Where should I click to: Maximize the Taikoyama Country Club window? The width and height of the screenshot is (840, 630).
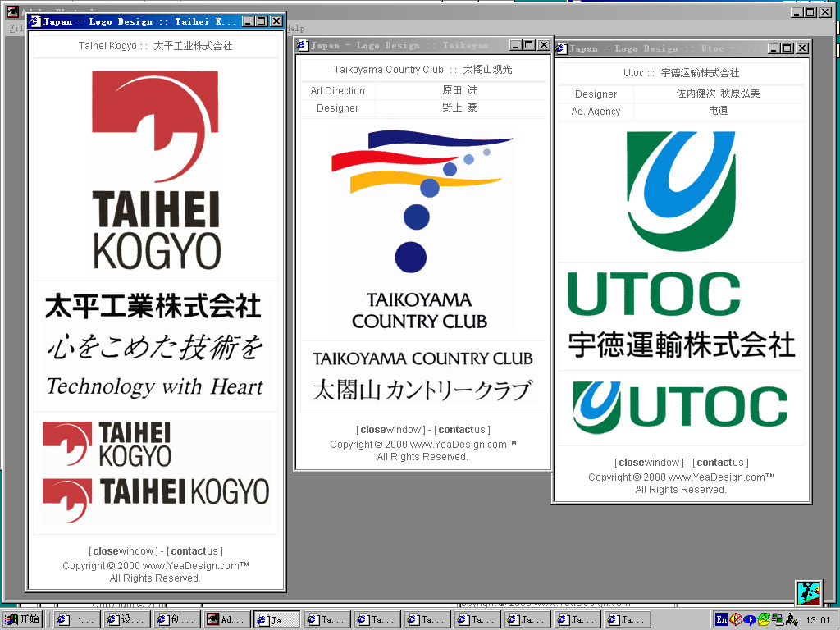click(529, 46)
